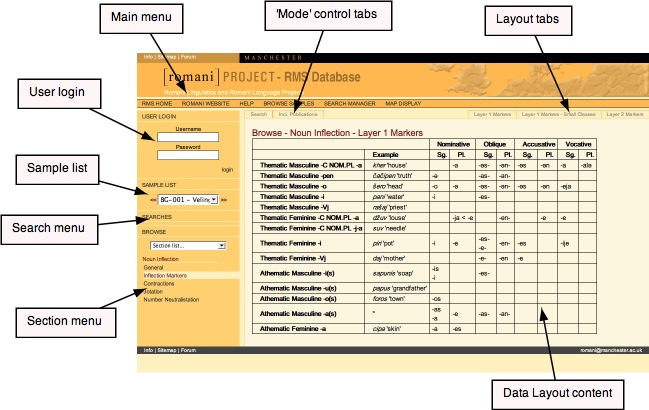649x410 pixels.
Task: Select 'Noun Inflection' section heading
Action: pos(161,259)
